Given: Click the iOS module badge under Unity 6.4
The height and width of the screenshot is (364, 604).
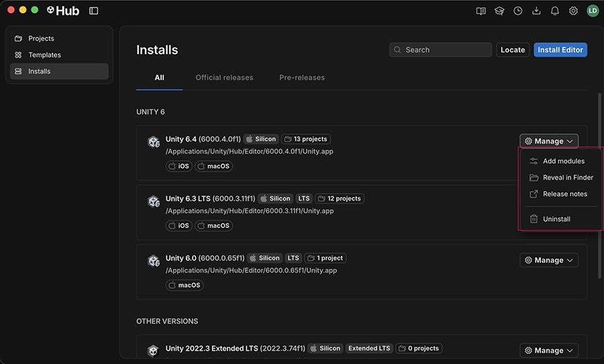Looking at the screenshot, I should pos(179,166).
